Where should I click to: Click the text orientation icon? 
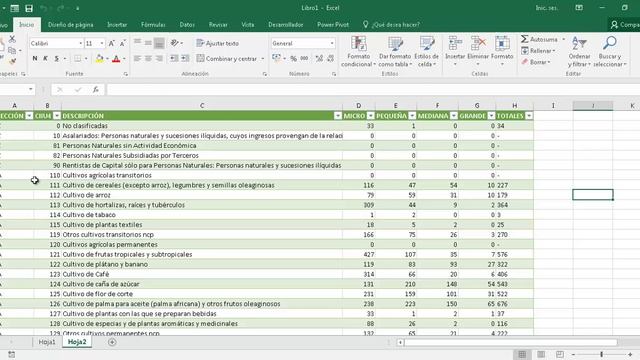[x=175, y=43]
